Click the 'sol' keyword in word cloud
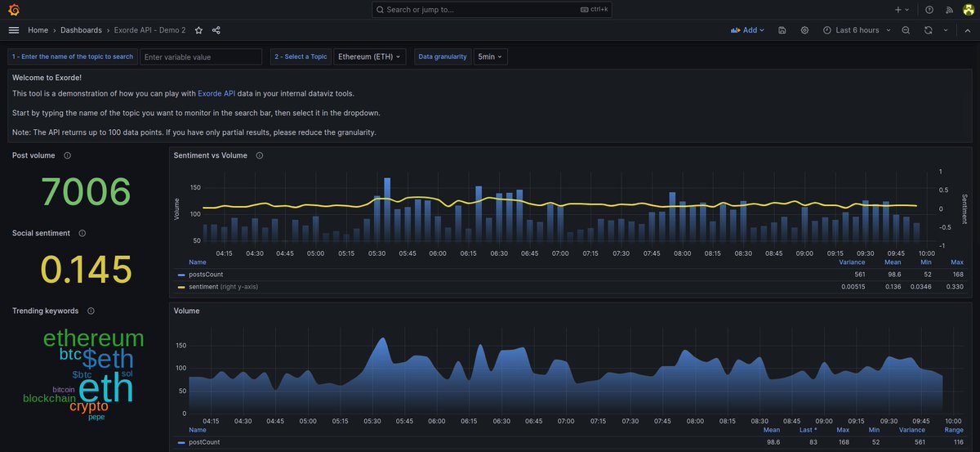This screenshot has width=980, height=452. point(127,374)
